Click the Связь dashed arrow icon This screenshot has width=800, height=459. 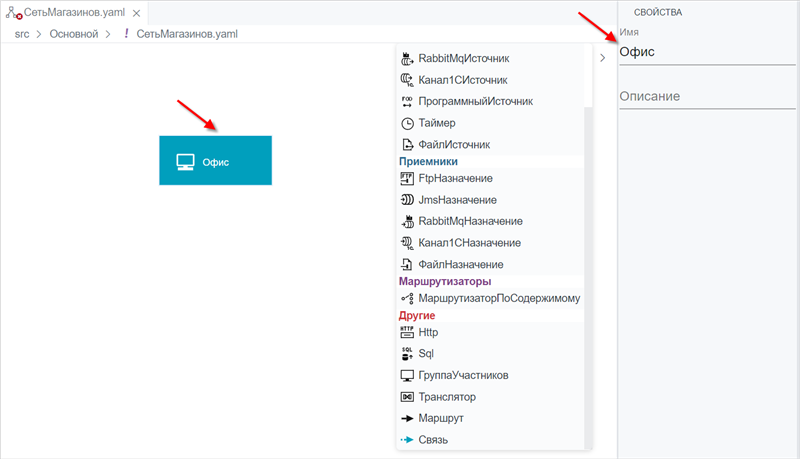coord(407,440)
